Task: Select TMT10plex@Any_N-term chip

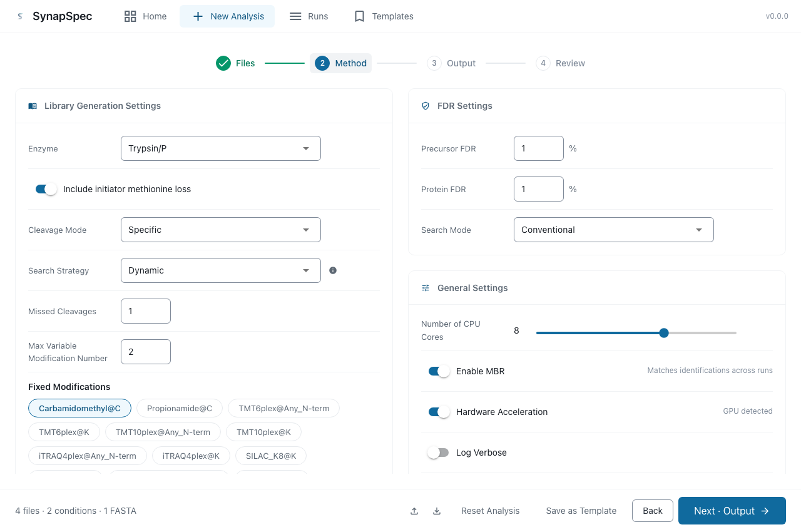Action: coord(163,432)
